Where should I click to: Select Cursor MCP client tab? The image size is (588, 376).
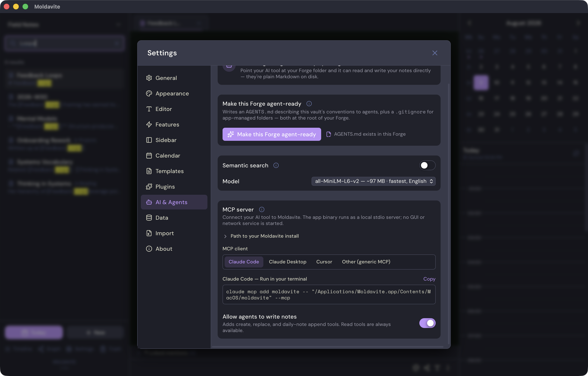pos(324,262)
